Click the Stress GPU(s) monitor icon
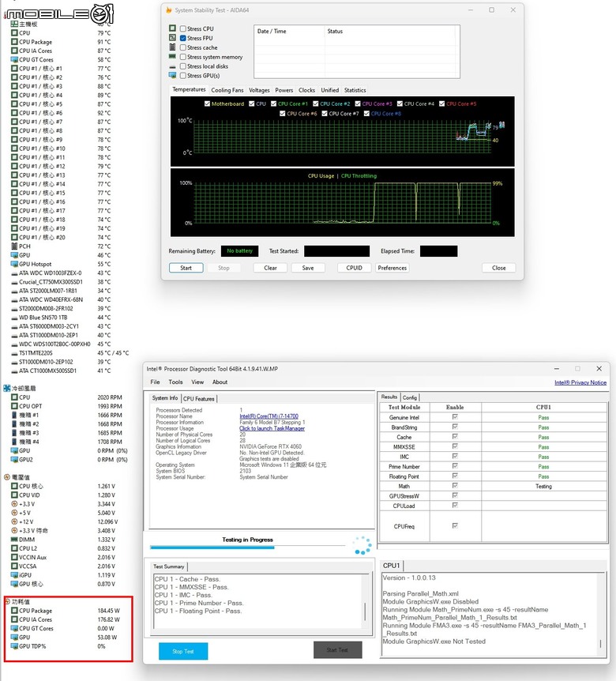Viewport: 616px width, 681px height. click(172, 76)
